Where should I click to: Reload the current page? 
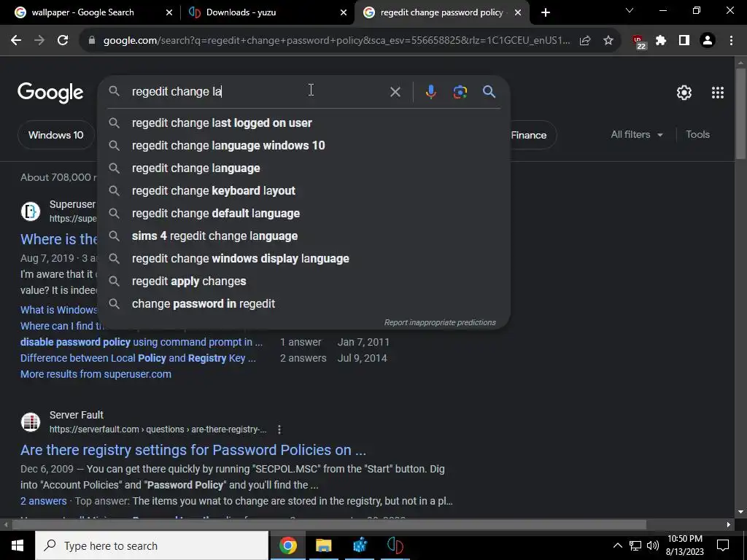pyautogui.click(x=63, y=41)
